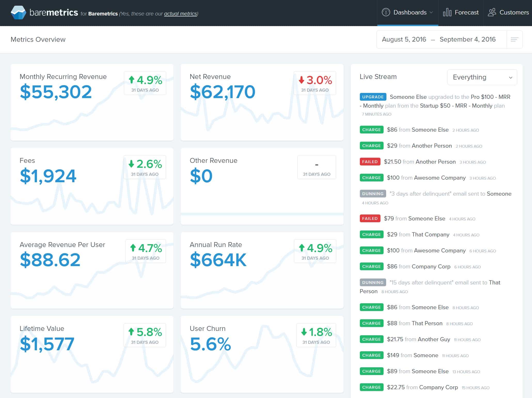Click the '7 MINUTES AGO' timestamp
532x398 pixels.
[376, 114]
